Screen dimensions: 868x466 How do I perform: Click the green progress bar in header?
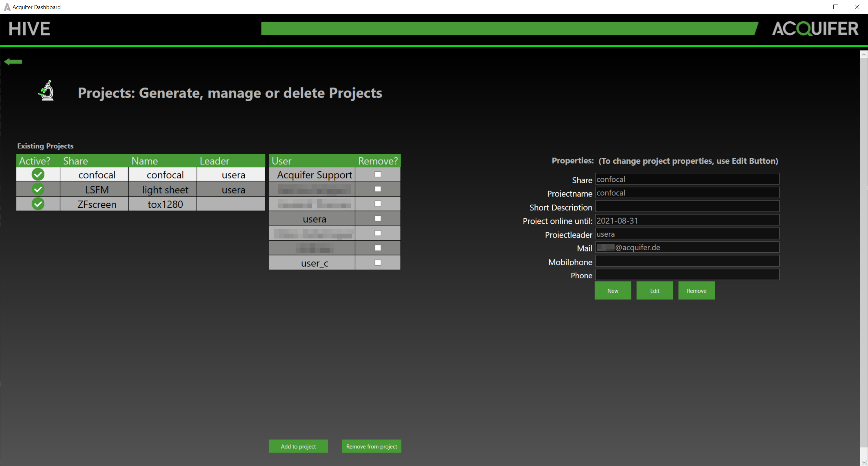[x=510, y=29]
